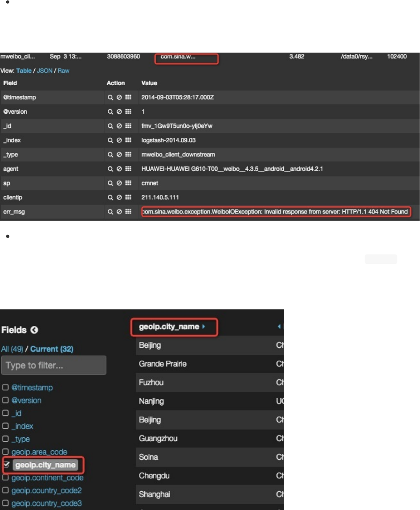
Task: Check the geoip.country_code2 field checkbox
Action: [x=5, y=490]
